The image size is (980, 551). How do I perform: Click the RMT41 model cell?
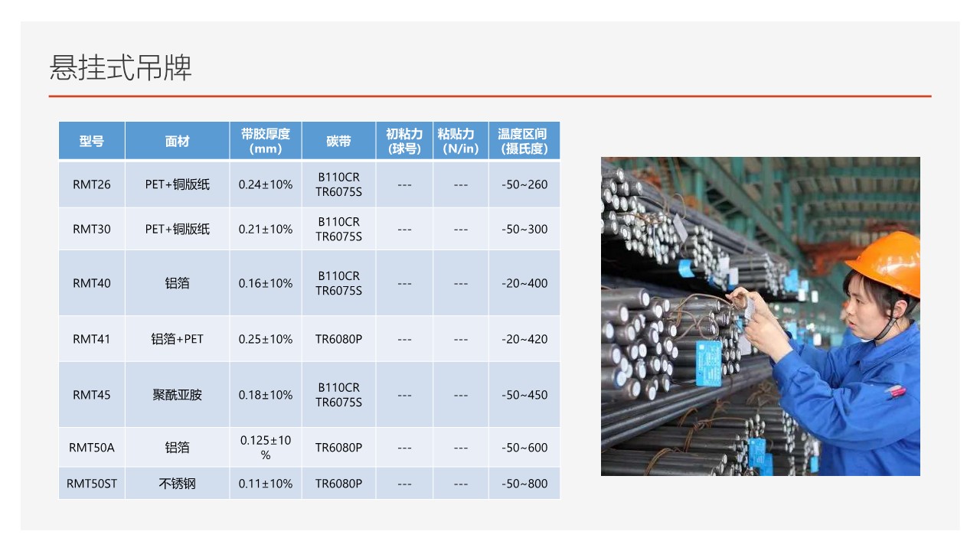[x=92, y=339]
